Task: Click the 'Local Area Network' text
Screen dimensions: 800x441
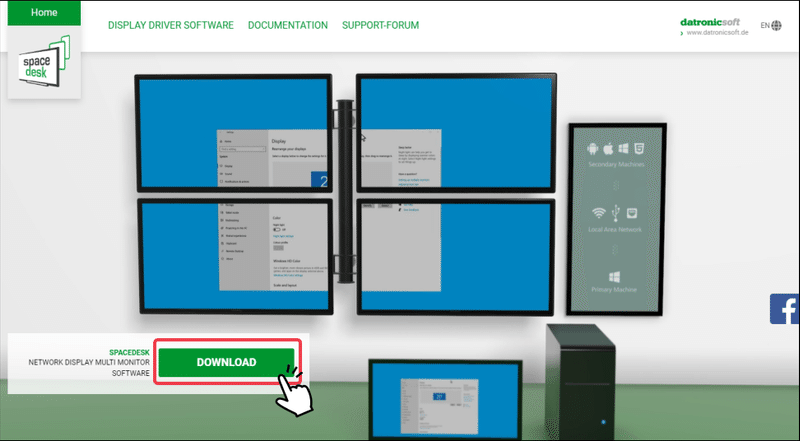Action: [615, 229]
